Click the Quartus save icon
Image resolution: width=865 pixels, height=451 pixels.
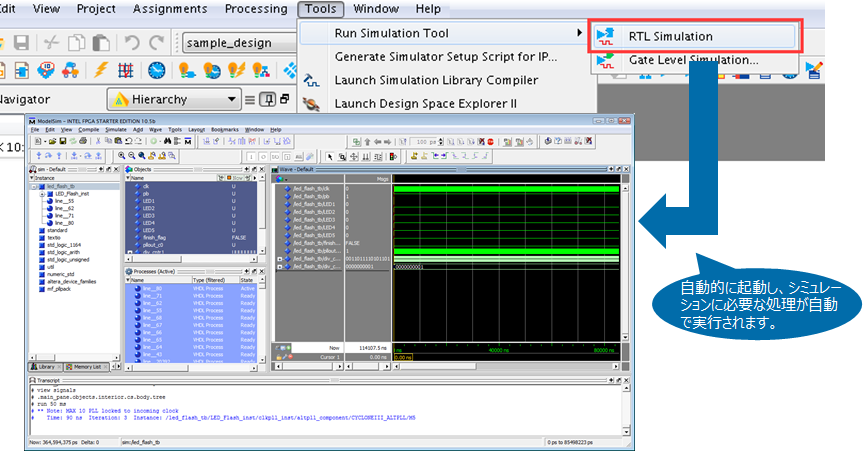click(21, 42)
